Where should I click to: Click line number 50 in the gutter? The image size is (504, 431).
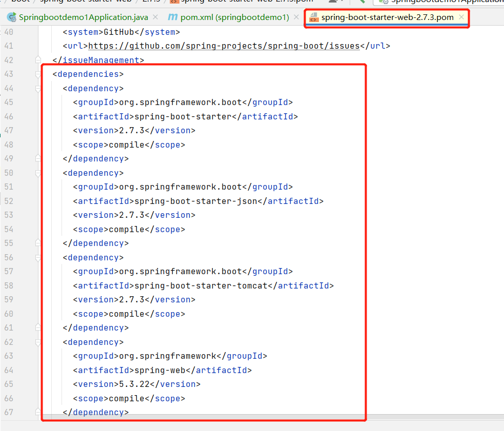[8, 173]
